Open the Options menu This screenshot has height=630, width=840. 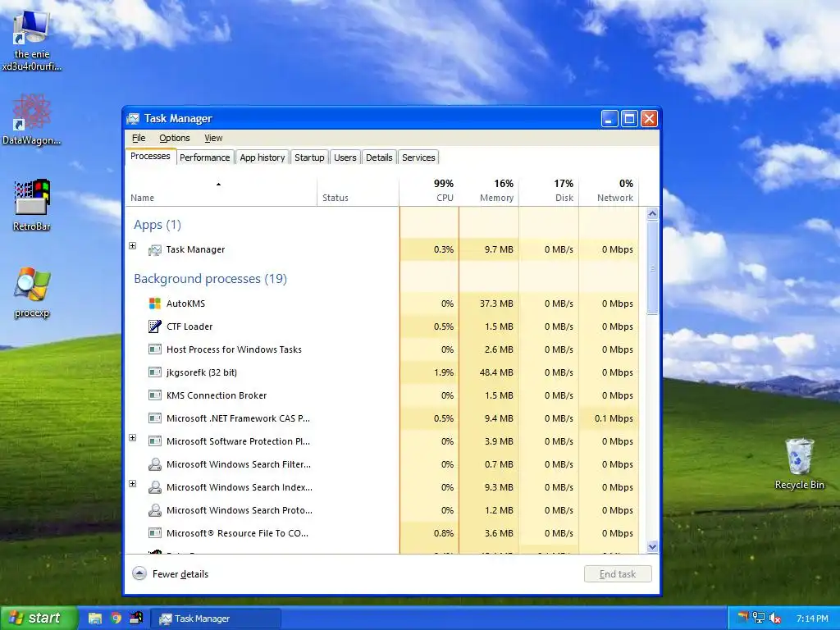click(175, 138)
